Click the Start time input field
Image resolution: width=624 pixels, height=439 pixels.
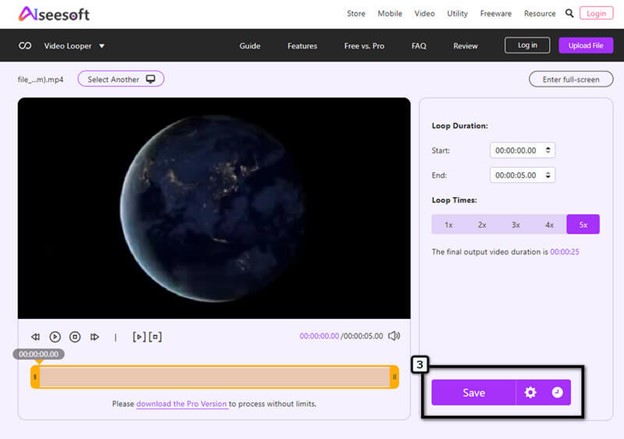coord(522,150)
